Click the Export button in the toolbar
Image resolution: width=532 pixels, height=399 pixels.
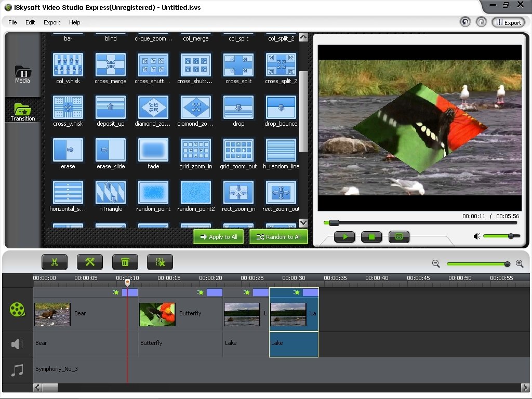[509, 22]
